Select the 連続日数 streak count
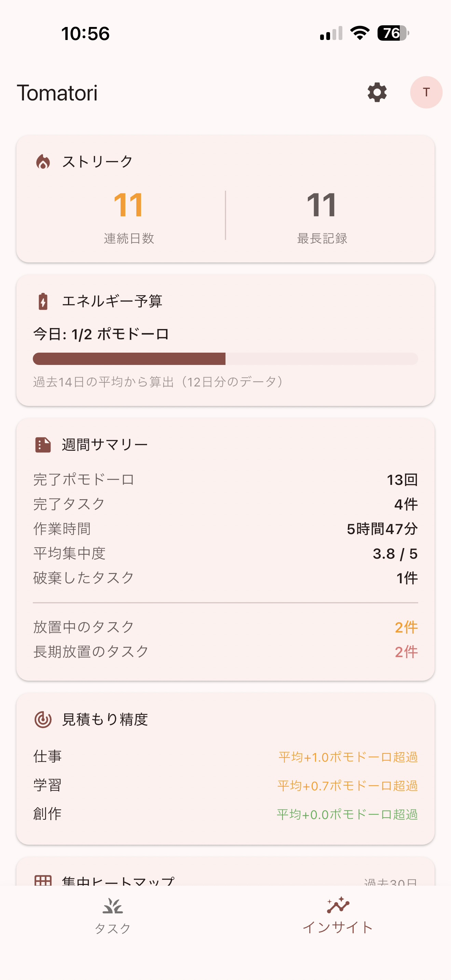The width and height of the screenshot is (451, 980). [x=128, y=205]
